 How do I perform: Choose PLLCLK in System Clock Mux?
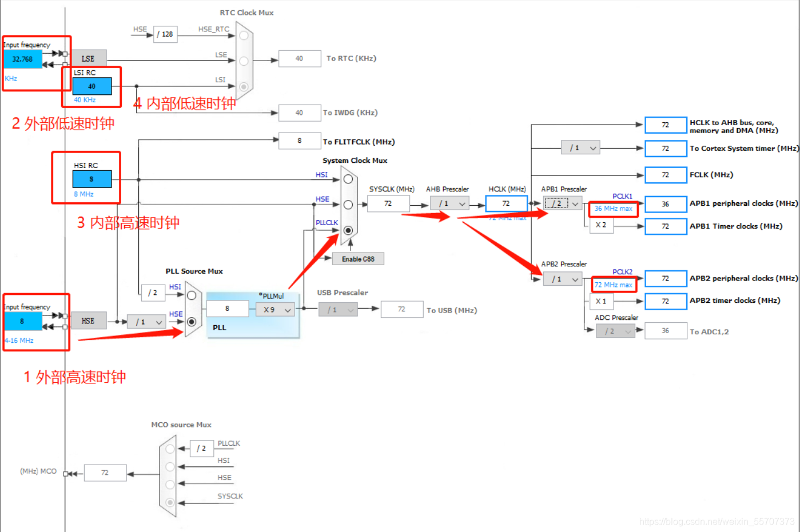click(x=348, y=230)
